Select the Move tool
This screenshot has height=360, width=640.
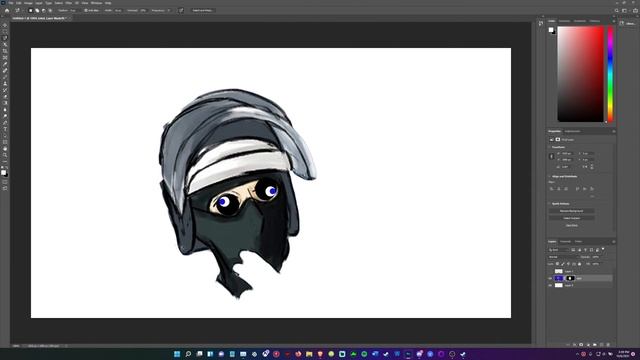(5, 25)
